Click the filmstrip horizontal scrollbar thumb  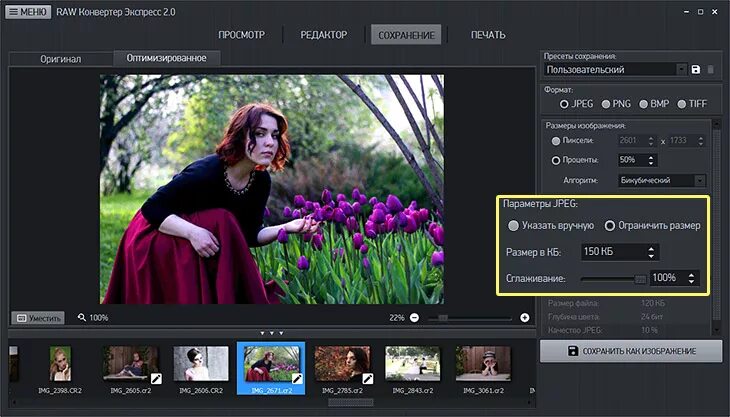coord(351,403)
